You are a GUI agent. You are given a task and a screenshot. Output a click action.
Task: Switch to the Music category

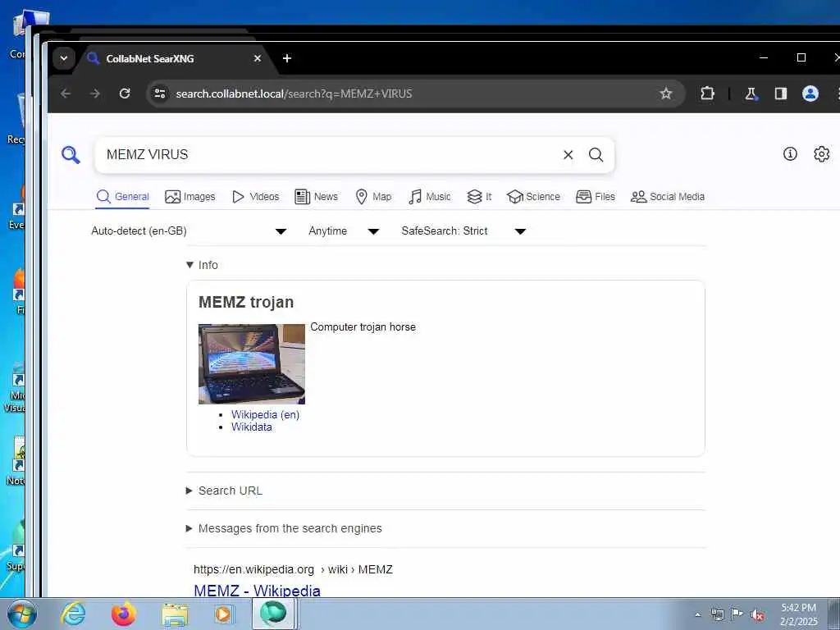(x=429, y=197)
